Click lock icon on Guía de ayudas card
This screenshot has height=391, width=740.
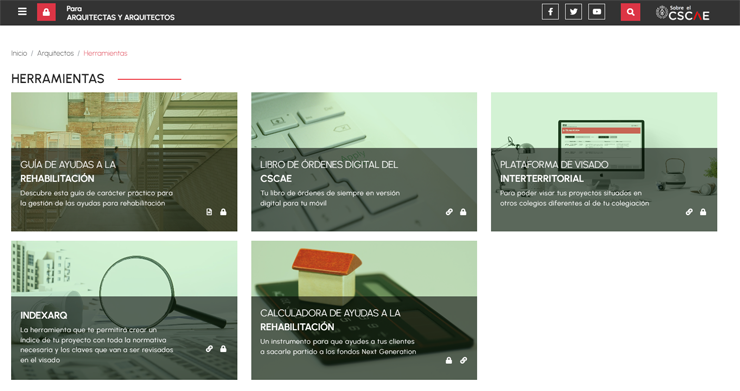(x=223, y=212)
